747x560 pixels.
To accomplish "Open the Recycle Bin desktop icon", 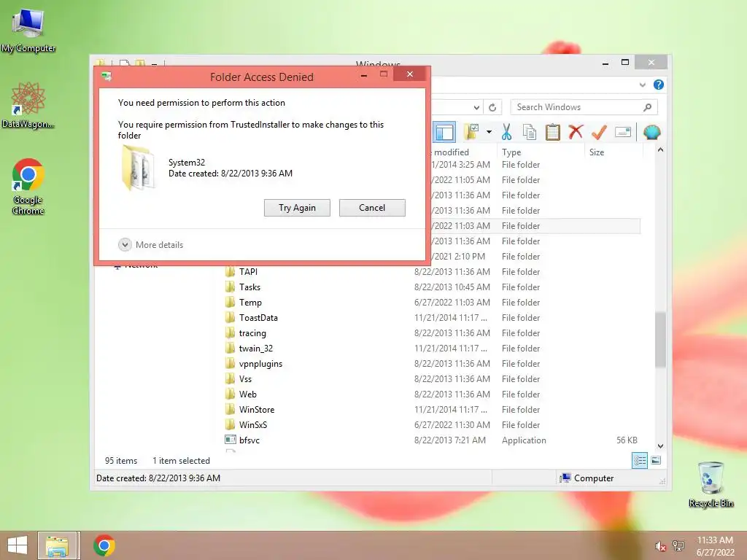I will [711, 484].
